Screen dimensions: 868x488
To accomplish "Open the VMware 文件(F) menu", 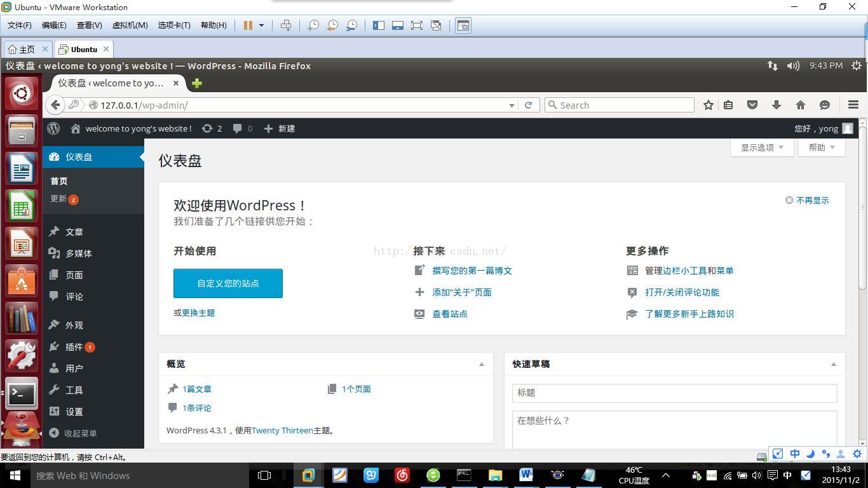I will tap(20, 25).
